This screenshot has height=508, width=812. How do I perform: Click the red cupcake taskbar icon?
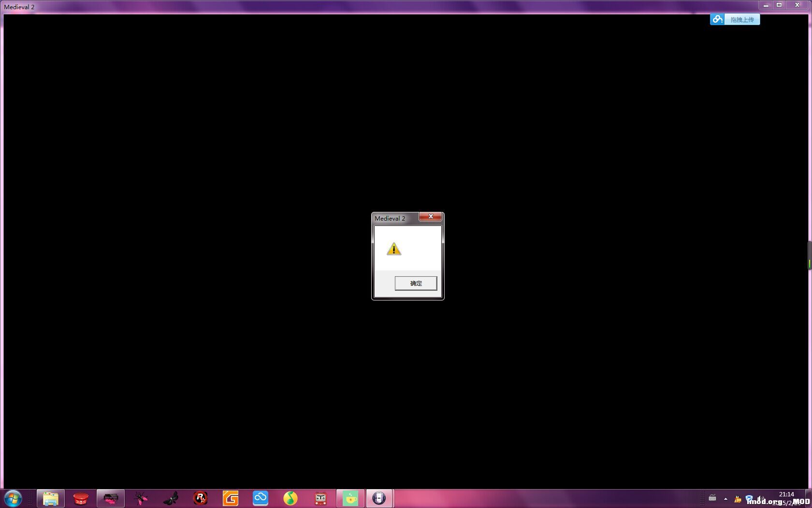(x=81, y=498)
